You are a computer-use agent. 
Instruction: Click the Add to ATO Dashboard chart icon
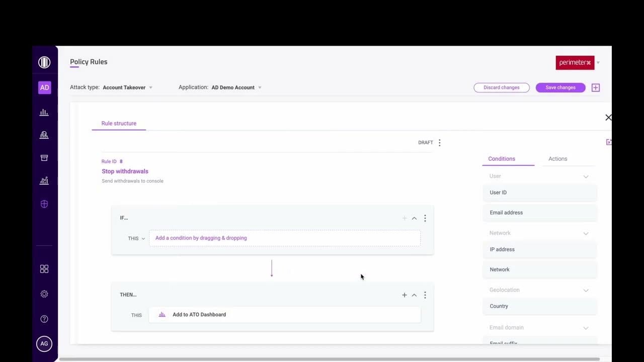pyautogui.click(x=162, y=314)
